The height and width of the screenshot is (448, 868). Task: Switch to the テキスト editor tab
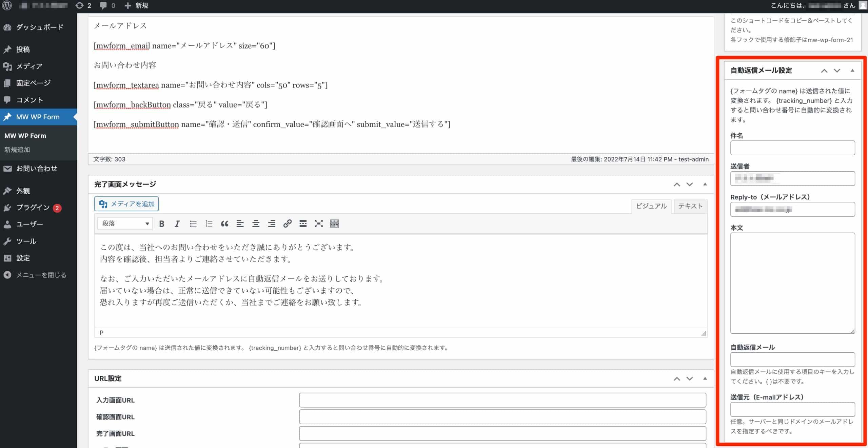690,206
